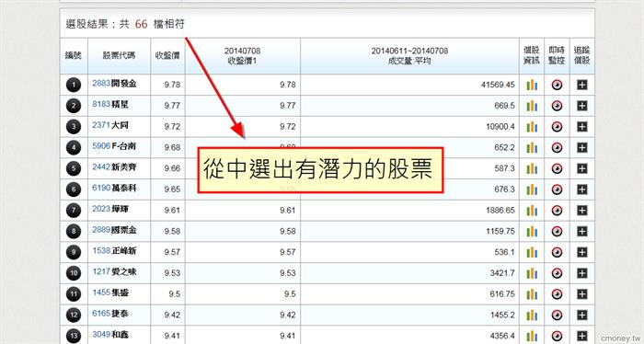Open the stock code 6165 link
Viewport: 644px width, 344px height.
click(101, 314)
